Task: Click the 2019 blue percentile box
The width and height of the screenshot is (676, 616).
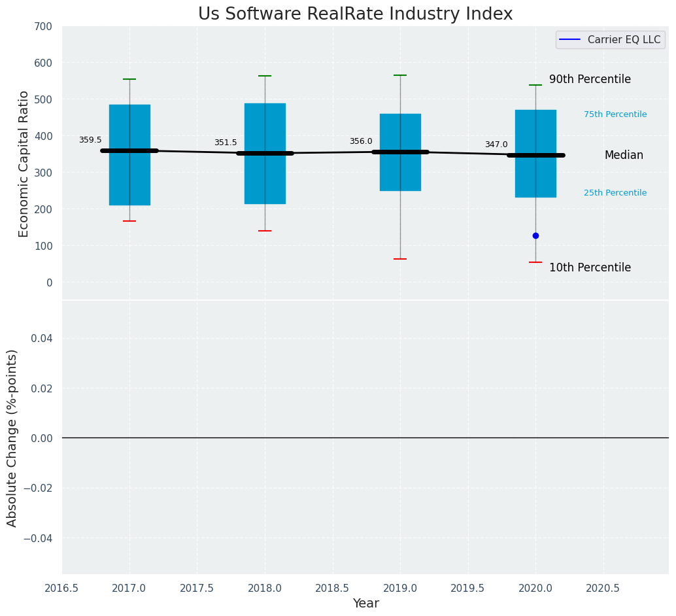Action: [400, 152]
